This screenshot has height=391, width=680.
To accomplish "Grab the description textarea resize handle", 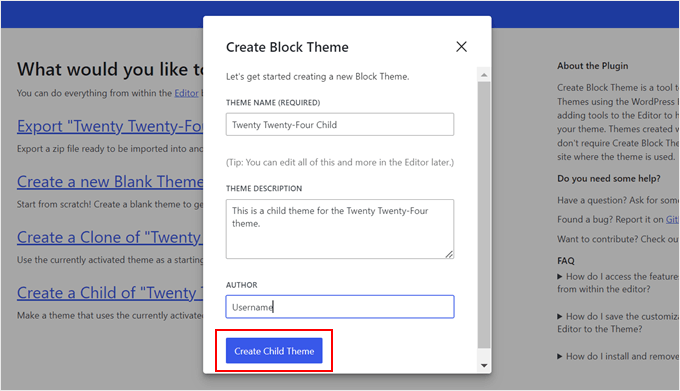I will point(449,254).
